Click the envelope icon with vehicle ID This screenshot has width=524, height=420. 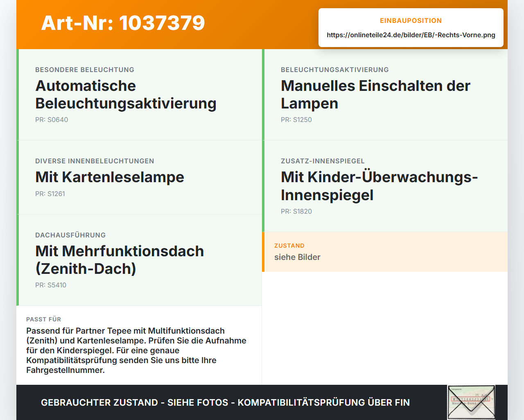tap(471, 402)
